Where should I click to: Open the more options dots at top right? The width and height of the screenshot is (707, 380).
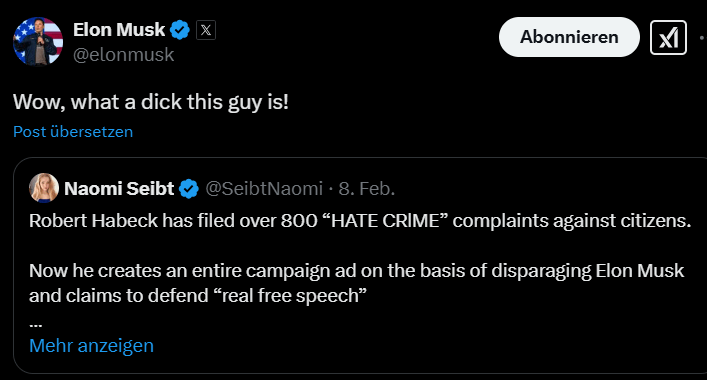(x=702, y=38)
